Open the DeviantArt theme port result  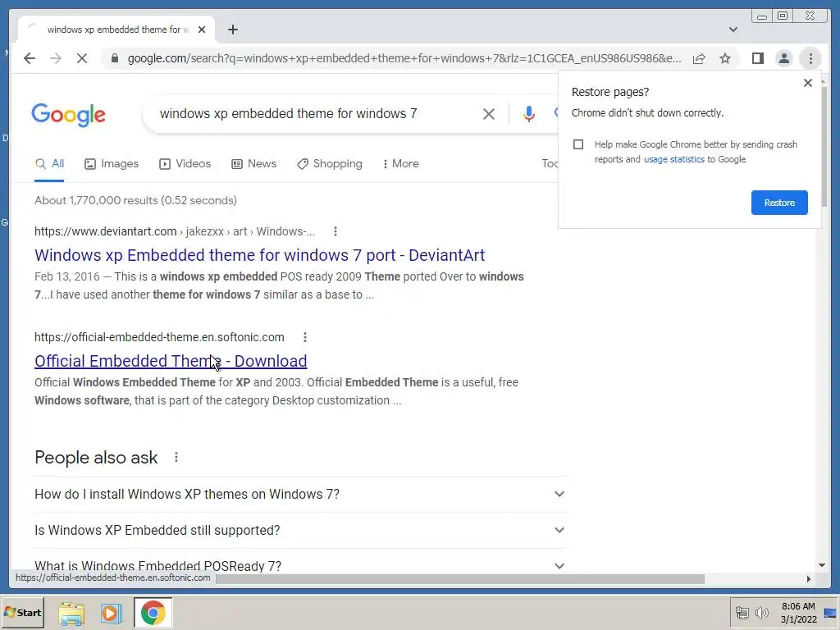pyautogui.click(x=260, y=255)
